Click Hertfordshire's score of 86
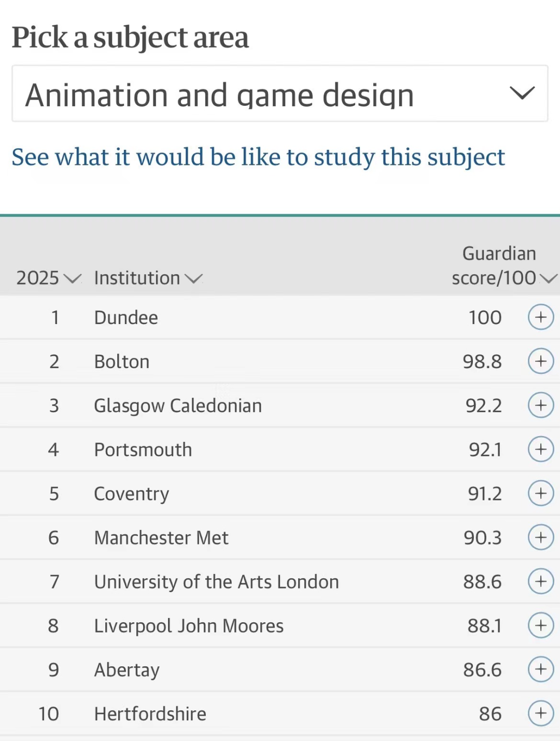The height and width of the screenshot is (741, 560). [x=491, y=714]
